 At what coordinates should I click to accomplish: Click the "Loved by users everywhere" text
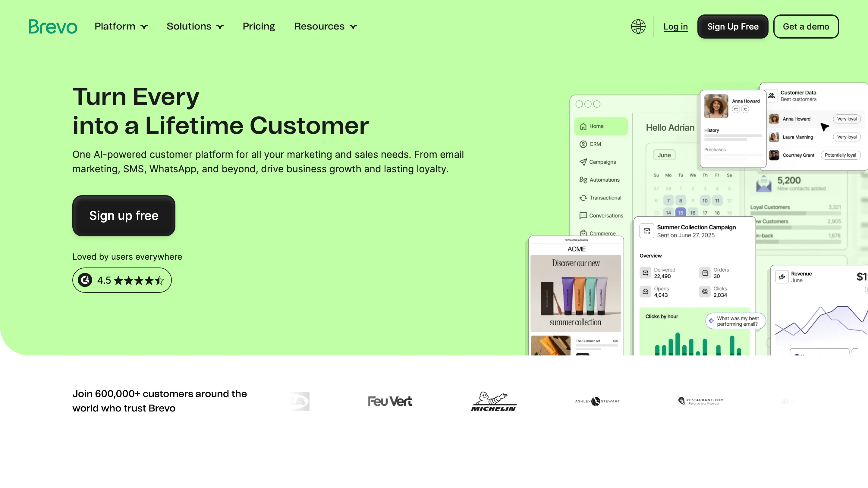[127, 257]
